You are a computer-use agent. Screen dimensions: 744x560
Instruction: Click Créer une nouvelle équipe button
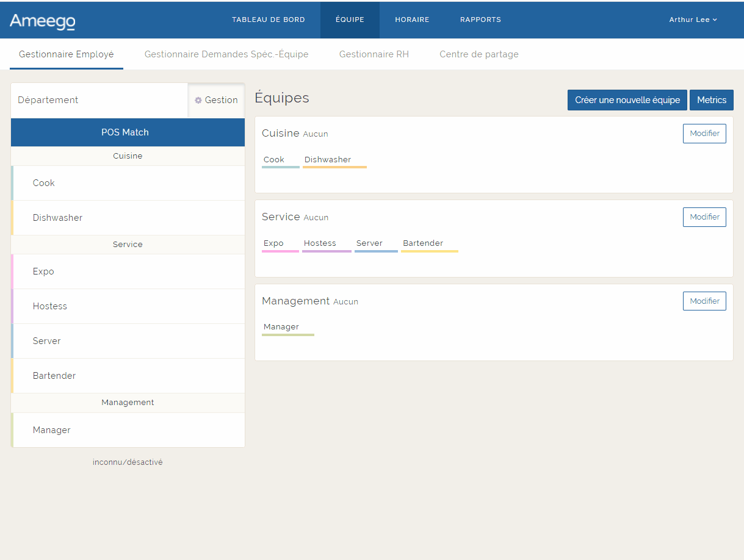click(x=627, y=100)
